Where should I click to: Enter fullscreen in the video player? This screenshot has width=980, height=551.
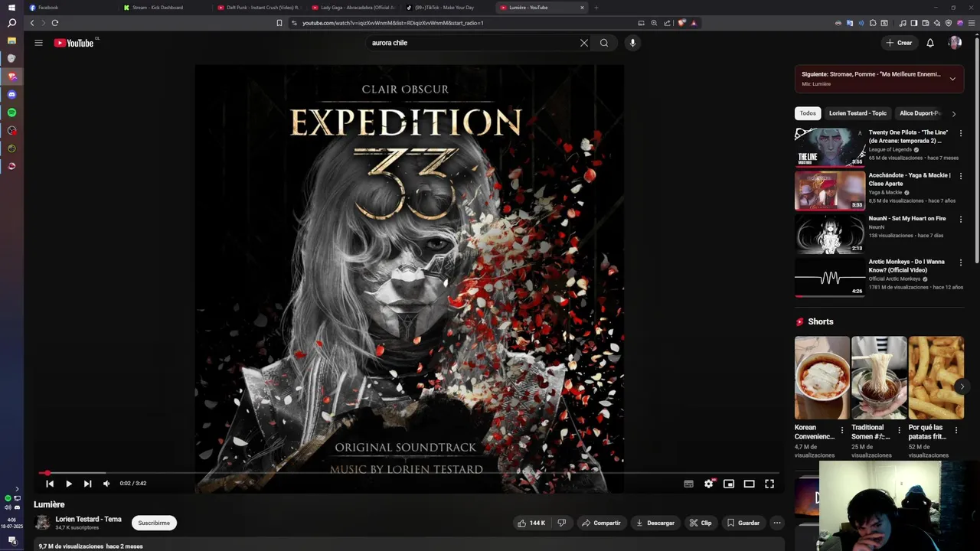pyautogui.click(x=769, y=484)
